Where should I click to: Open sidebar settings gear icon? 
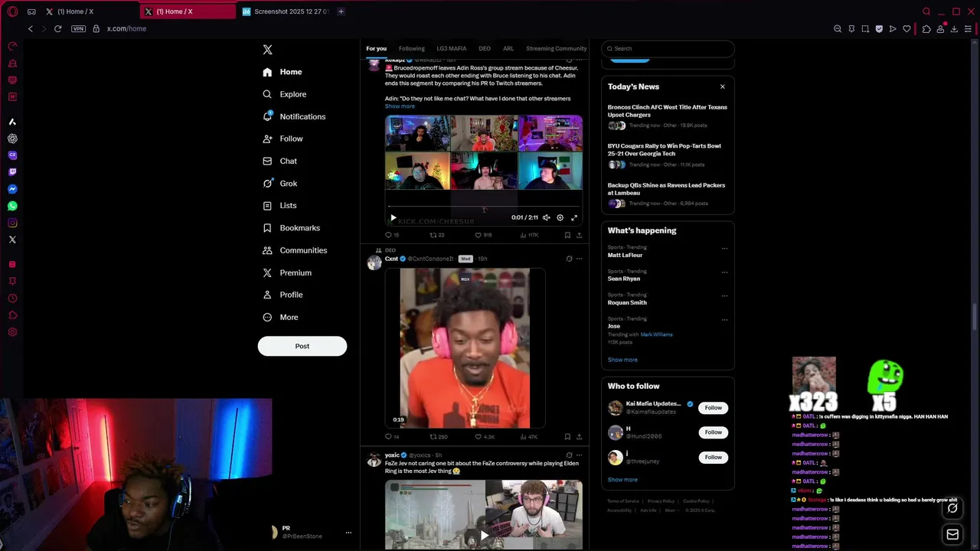pyautogui.click(x=12, y=332)
